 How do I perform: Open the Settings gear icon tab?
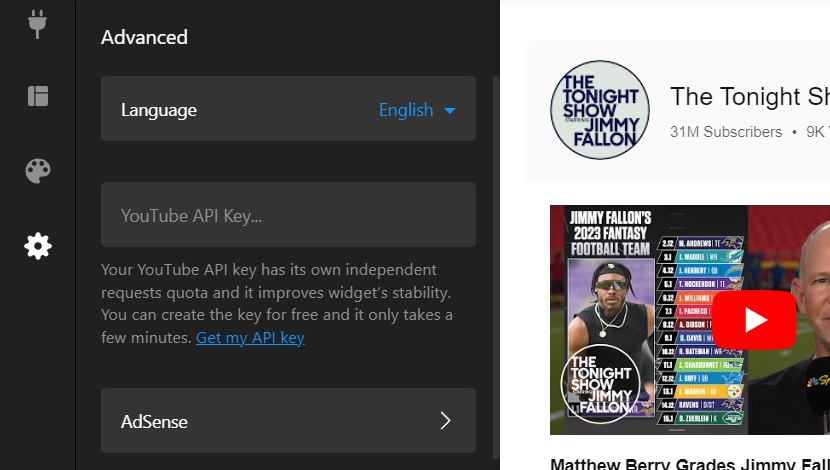[38, 246]
